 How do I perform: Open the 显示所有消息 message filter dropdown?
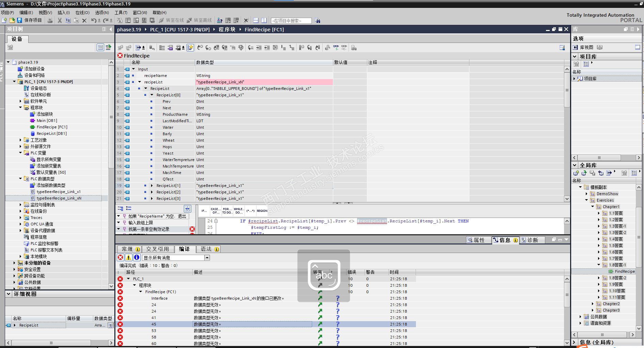(x=207, y=258)
